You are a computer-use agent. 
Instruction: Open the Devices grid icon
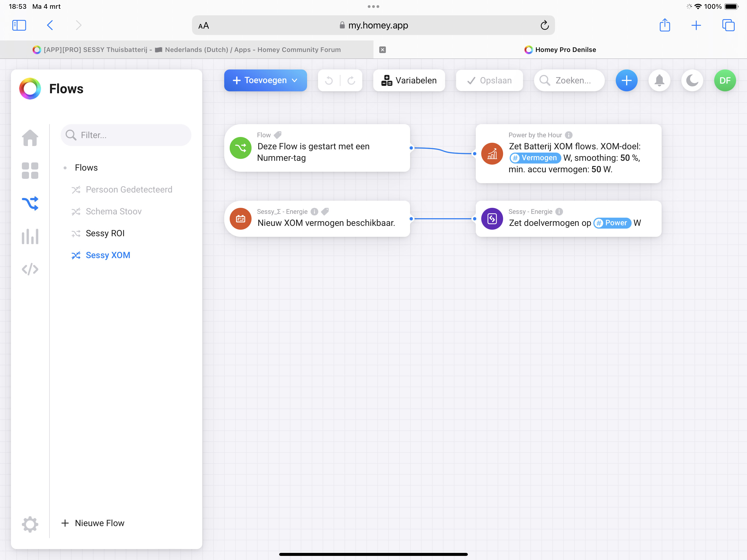click(30, 171)
